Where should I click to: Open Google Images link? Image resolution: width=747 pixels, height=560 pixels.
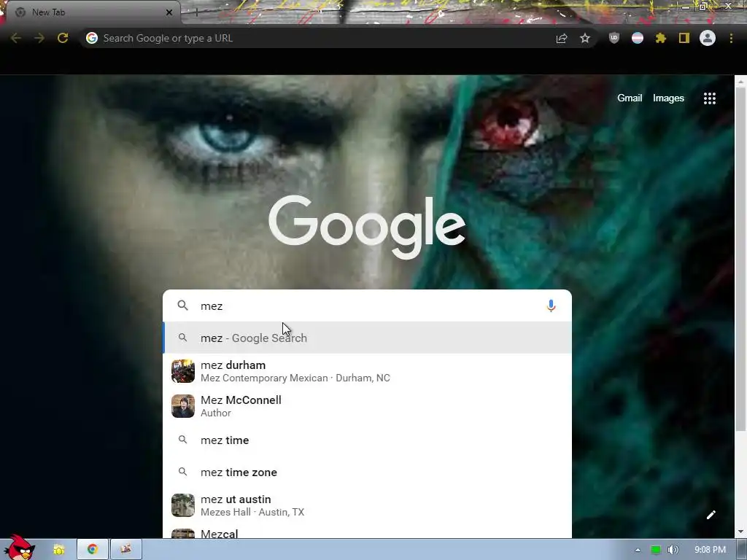(668, 98)
